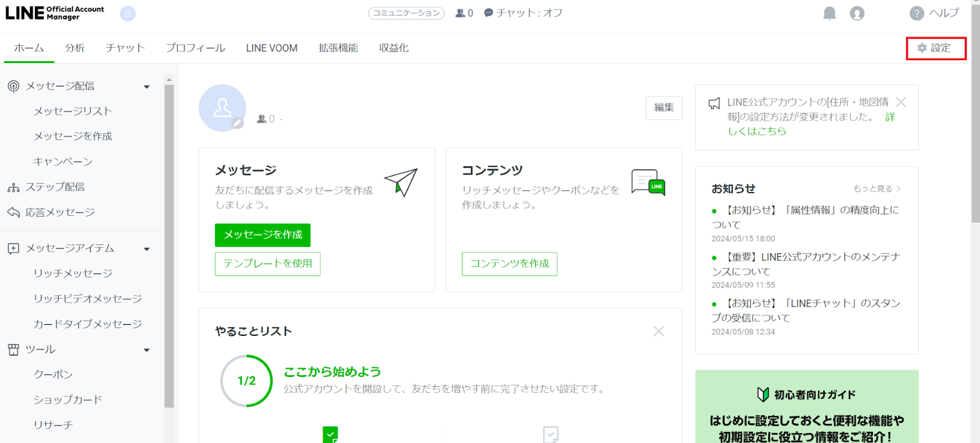This screenshot has height=443, width=980.
Task: Dismiss the address setting notice banner
Action: [x=901, y=102]
